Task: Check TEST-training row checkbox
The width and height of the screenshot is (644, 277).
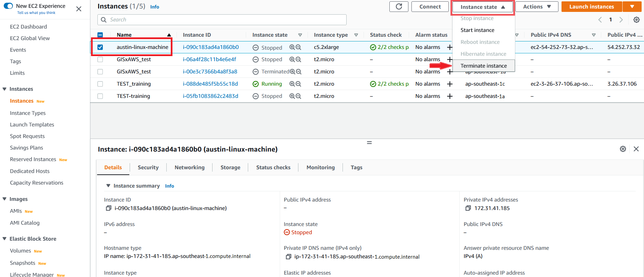Action: pos(100,96)
